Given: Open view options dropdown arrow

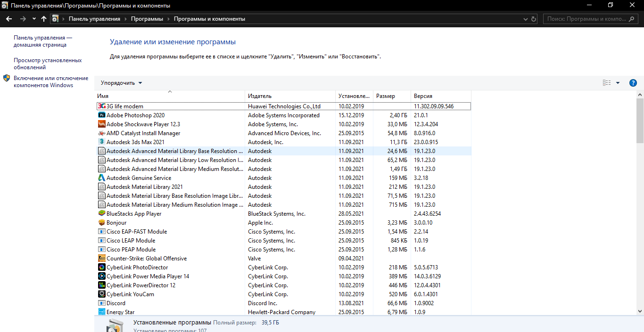Looking at the screenshot, I should (618, 83).
